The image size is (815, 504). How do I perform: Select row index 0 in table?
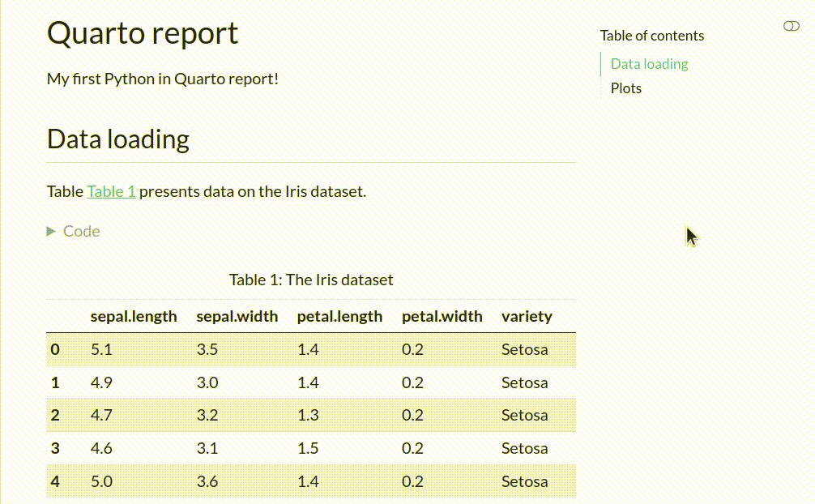(x=55, y=349)
